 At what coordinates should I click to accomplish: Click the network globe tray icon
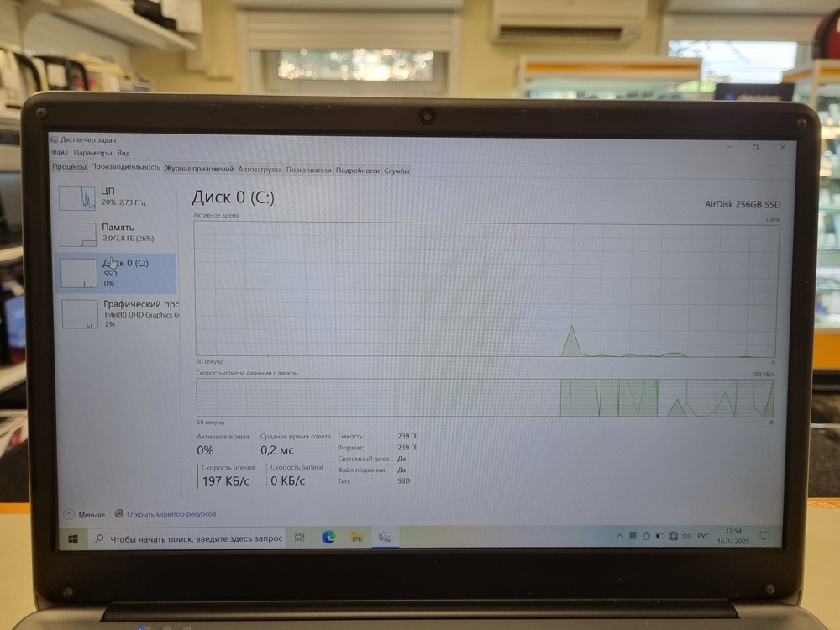tap(674, 535)
